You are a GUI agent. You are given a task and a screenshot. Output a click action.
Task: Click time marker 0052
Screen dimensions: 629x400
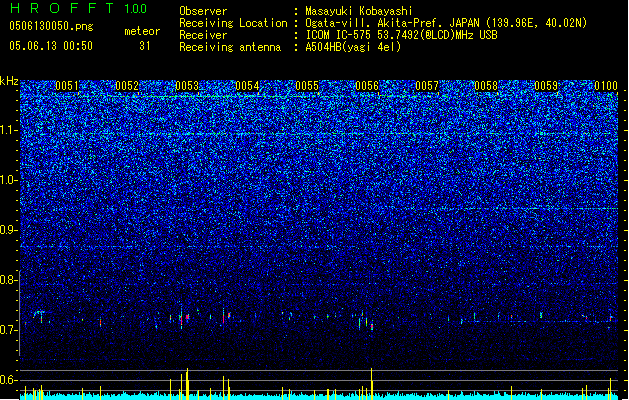(127, 86)
